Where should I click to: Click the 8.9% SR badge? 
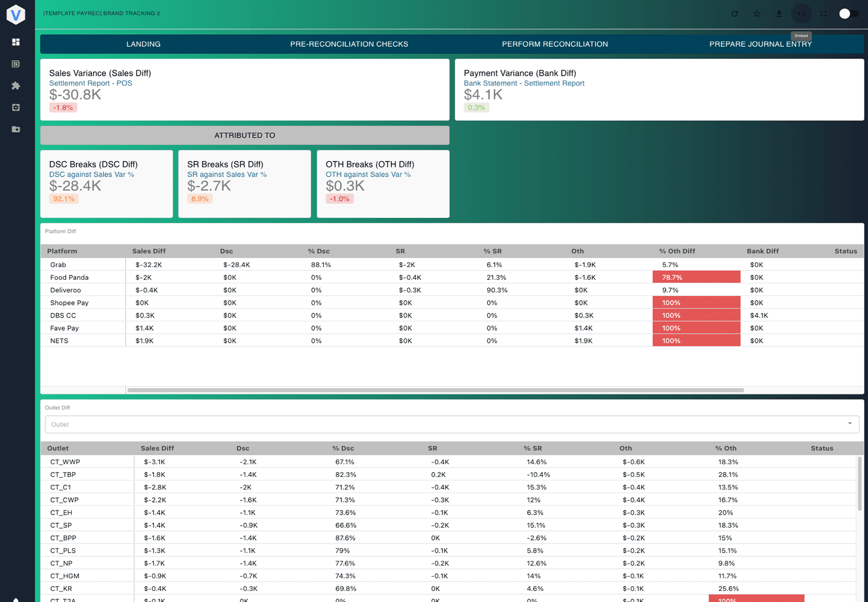tap(200, 199)
